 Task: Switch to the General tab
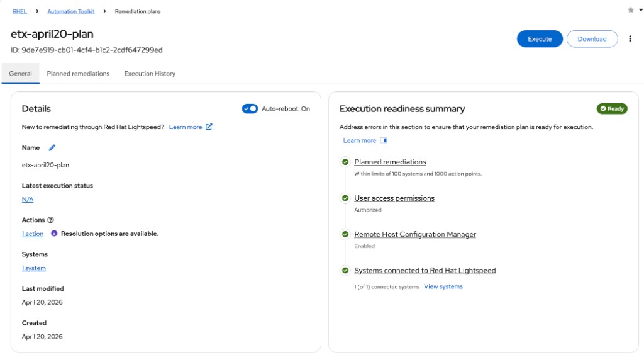pyautogui.click(x=21, y=74)
